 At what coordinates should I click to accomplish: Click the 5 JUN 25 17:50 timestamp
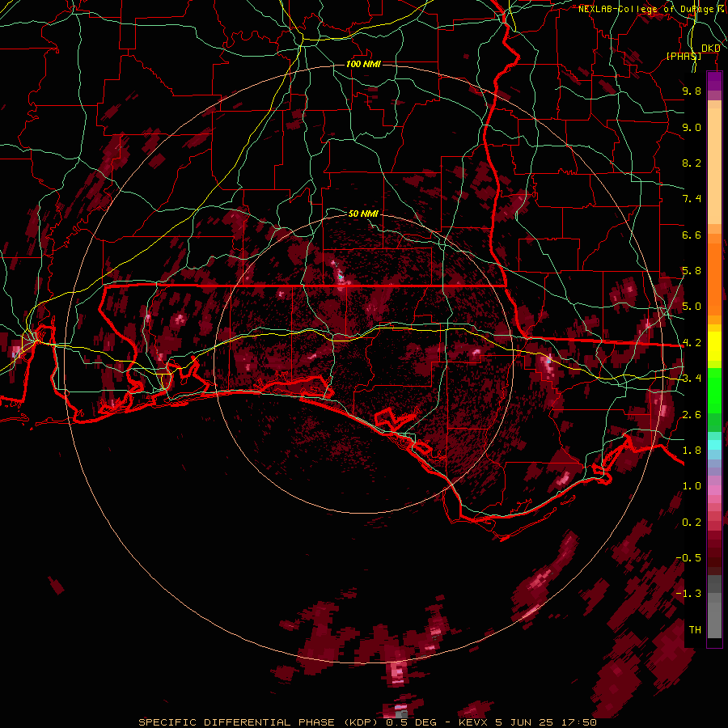click(x=546, y=722)
